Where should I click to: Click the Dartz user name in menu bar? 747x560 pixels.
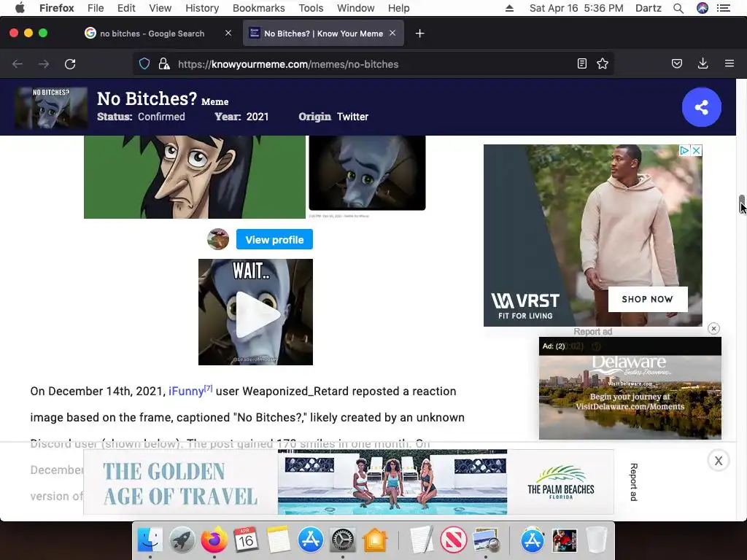(x=648, y=8)
